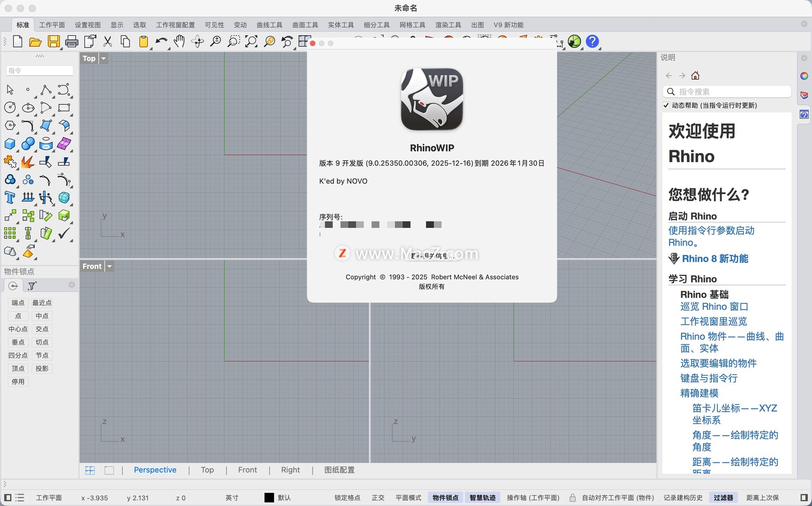Open the 曲线工具 toolbar tab
Viewport: 812px width, 506px height.
pos(269,25)
